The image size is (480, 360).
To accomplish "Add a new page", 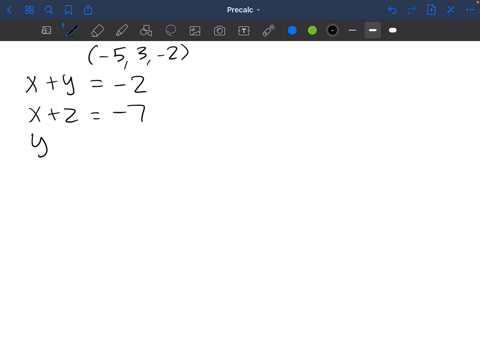I will [x=431, y=10].
